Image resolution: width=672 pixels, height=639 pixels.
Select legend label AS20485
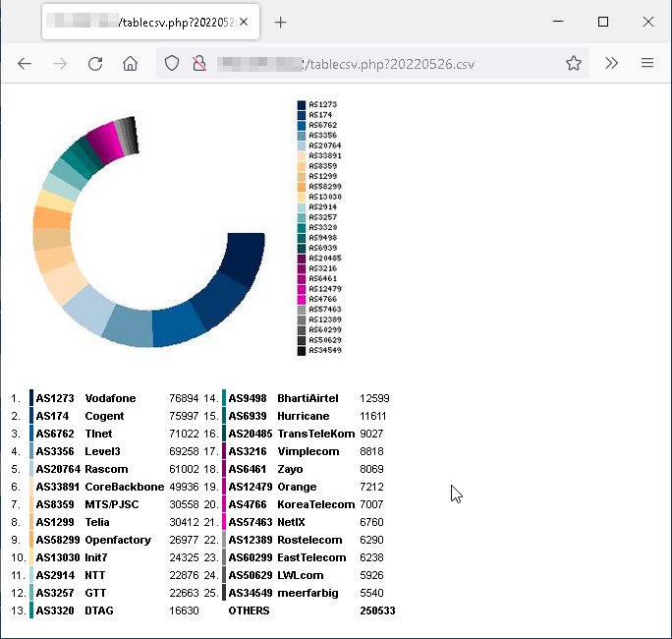click(x=325, y=259)
